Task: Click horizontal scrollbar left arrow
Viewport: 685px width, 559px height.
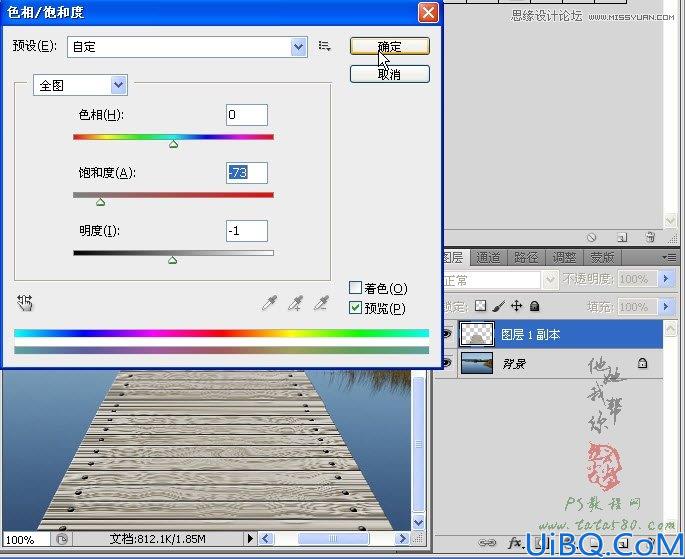Action: pyautogui.click(x=266, y=538)
